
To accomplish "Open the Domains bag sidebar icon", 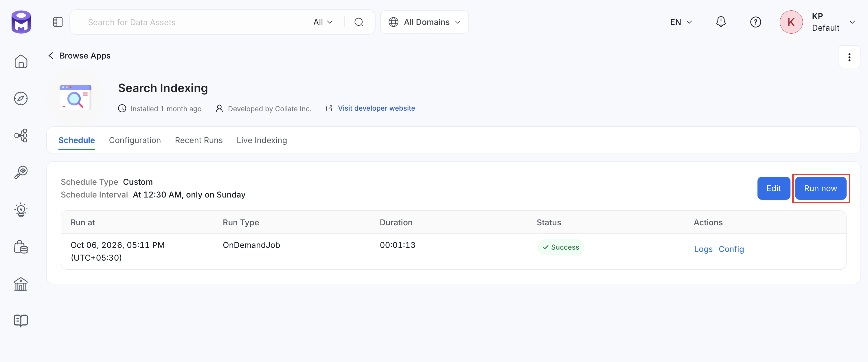I will pos(21,247).
